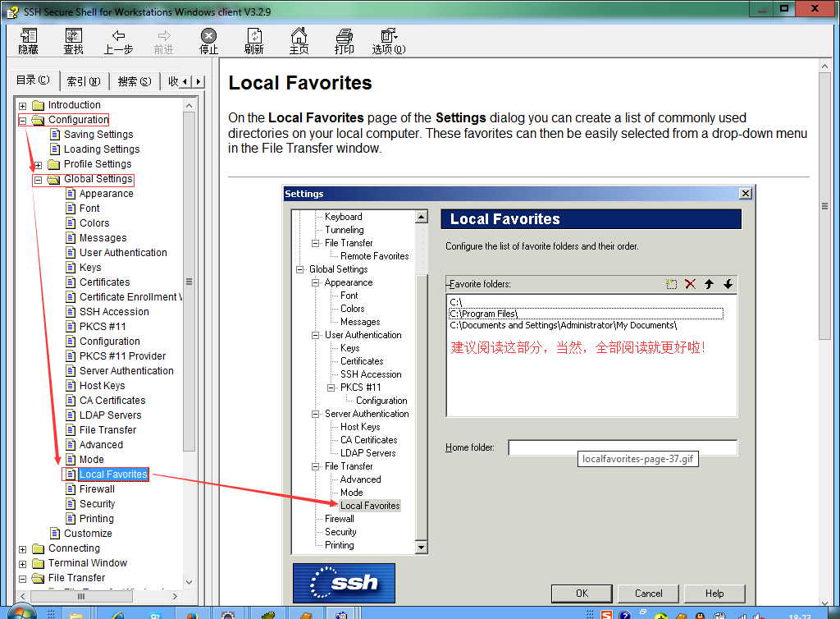Collapse the File Transfer tree node
840x619 pixels.
(22, 579)
